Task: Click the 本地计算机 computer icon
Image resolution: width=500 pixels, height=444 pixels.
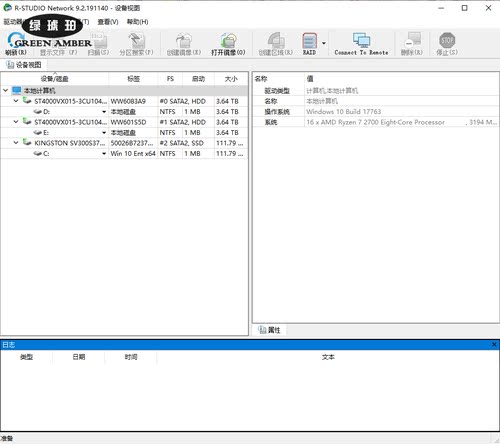Action: tap(16, 90)
